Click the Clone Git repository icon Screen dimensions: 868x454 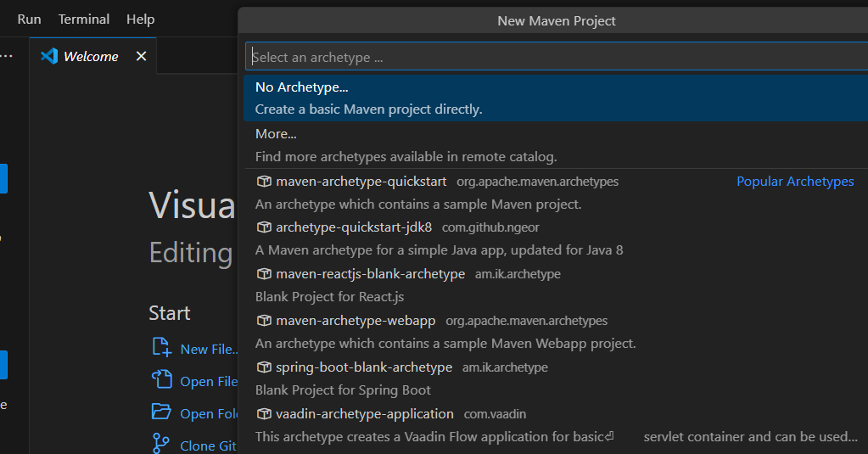click(x=160, y=444)
